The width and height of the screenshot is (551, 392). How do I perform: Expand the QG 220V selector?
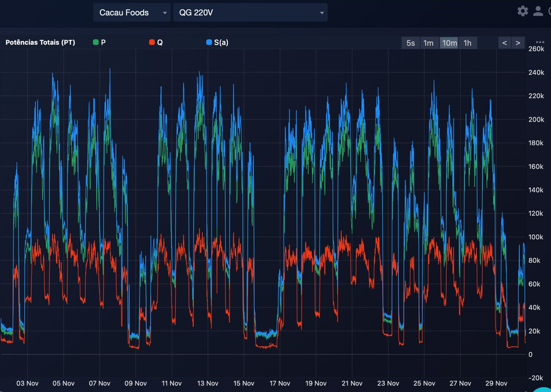(x=250, y=13)
